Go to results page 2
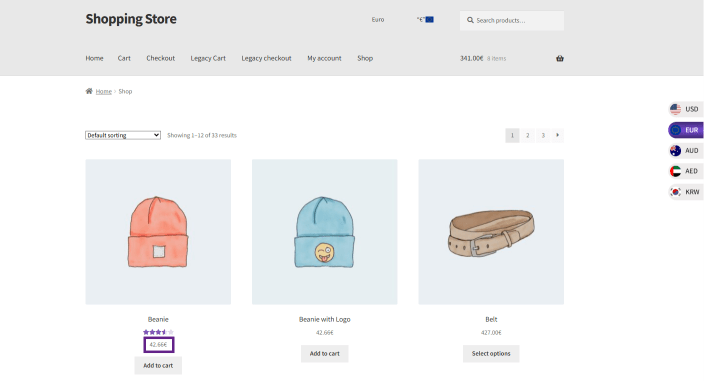The image size is (704, 381). 528,136
